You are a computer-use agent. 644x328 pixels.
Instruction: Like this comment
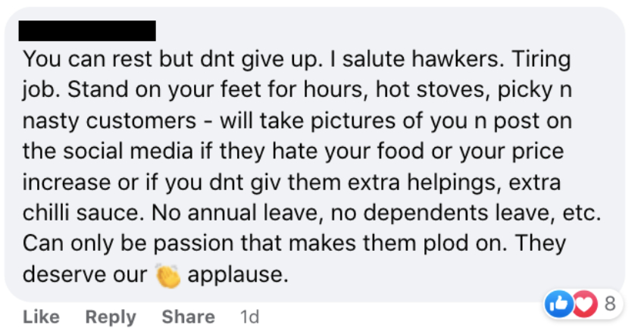[x=41, y=317]
